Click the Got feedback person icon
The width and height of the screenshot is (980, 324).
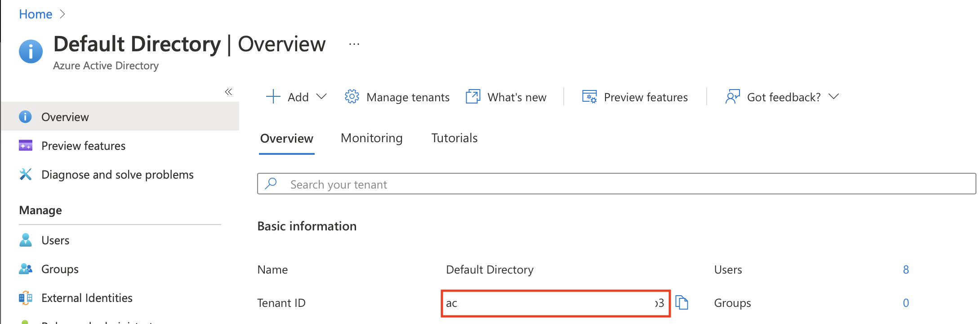733,97
